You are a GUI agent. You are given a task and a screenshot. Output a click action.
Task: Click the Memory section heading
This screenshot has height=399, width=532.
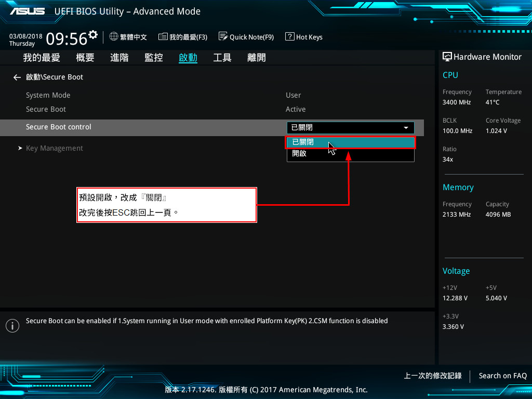[x=458, y=187]
